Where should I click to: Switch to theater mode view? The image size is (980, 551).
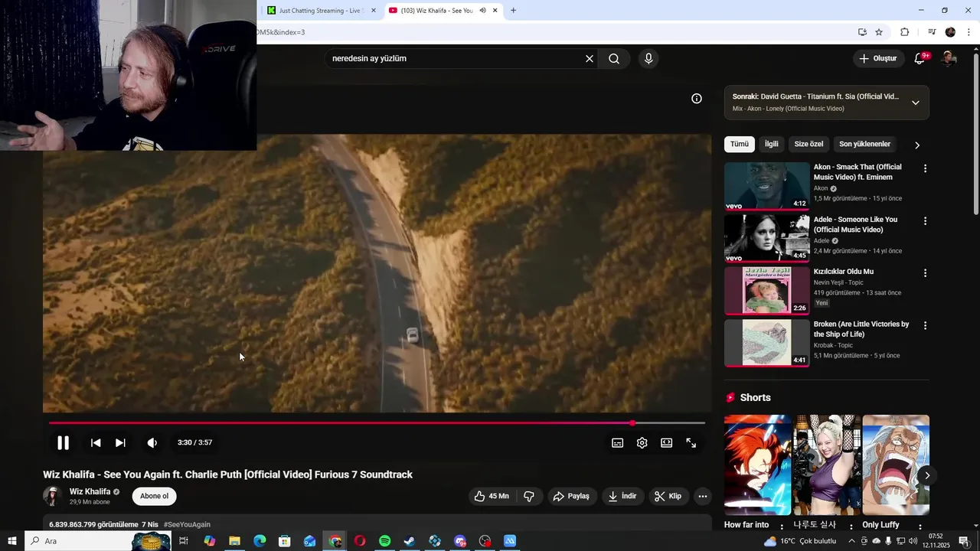(667, 443)
